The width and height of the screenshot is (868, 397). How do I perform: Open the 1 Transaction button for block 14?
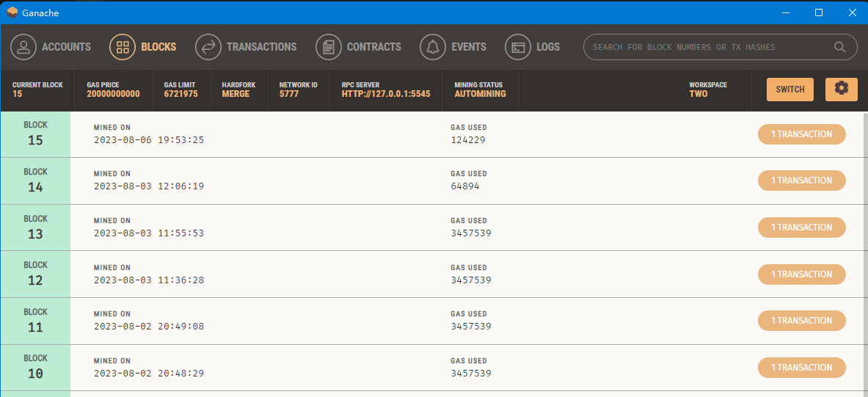(x=801, y=181)
